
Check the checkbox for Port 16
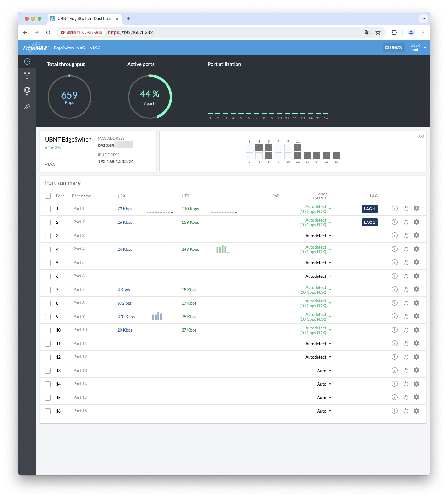coord(48,411)
